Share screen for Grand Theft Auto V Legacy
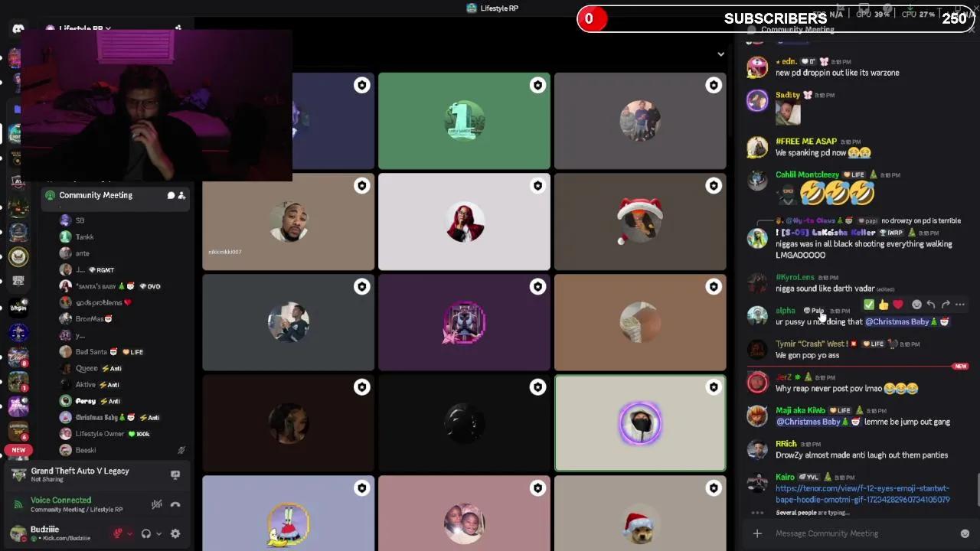Image resolution: width=980 pixels, height=551 pixels. pyautogui.click(x=175, y=475)
